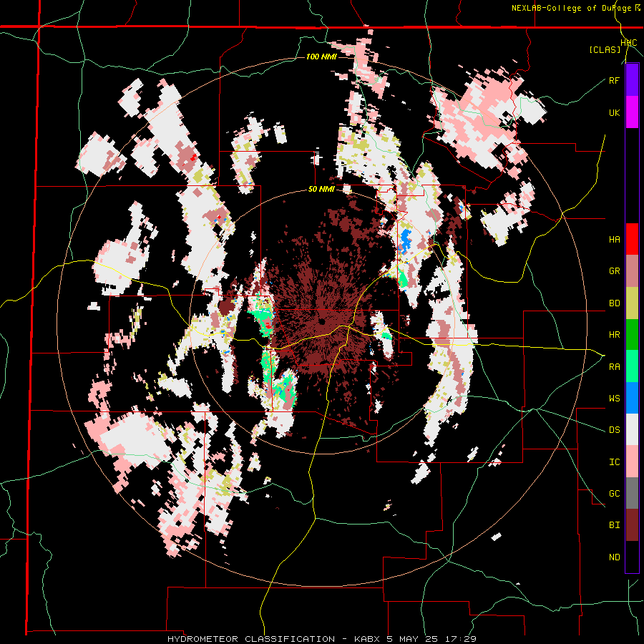Viewport: 644px width, 644px height.
Task: Click the 'HYDROMETEOR CLASSIFICATION - KABX' caption
Action: 275,639
